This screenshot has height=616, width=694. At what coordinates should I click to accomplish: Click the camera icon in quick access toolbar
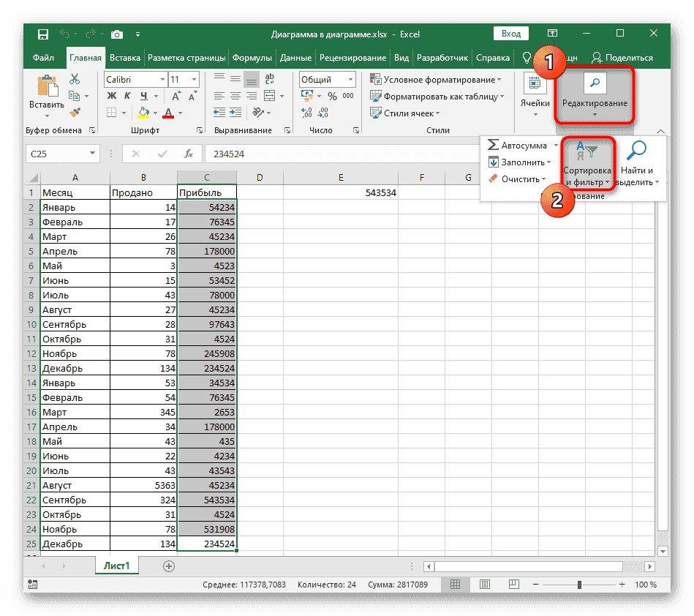[x=117, y=34]
